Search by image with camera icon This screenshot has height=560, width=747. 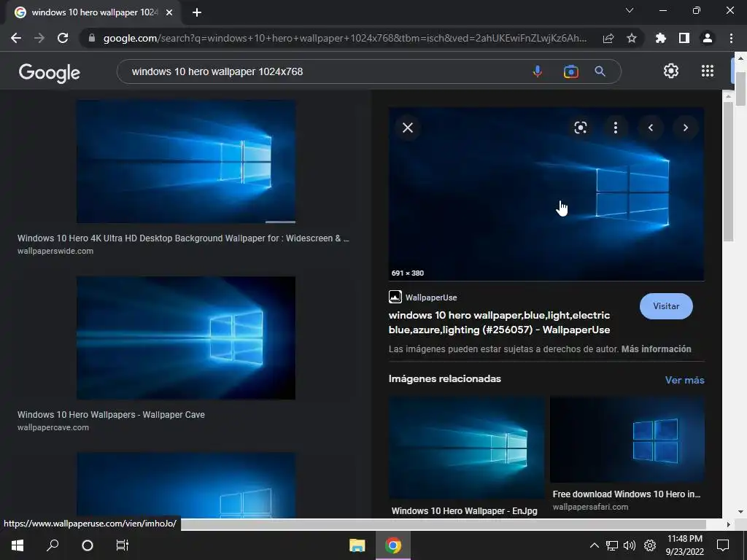(570, 71)
